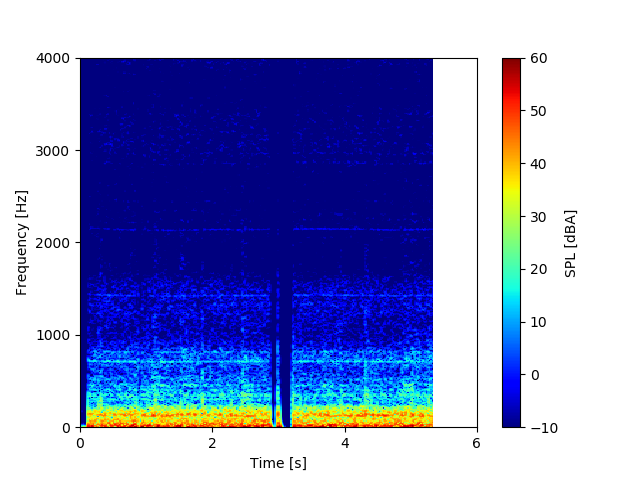Click the "SPL [dBA]" colorbar label

point(570,243)
